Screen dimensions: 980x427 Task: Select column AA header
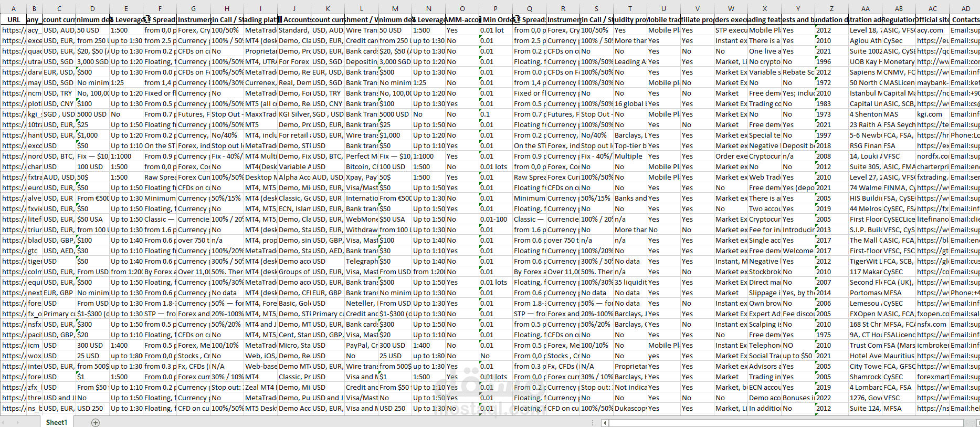(x=865, y=8)
